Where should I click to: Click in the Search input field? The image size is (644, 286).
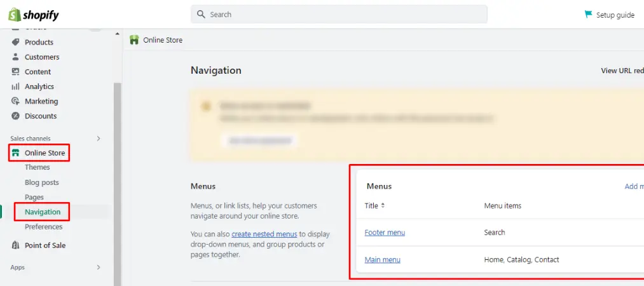click(x=339, y=15)
